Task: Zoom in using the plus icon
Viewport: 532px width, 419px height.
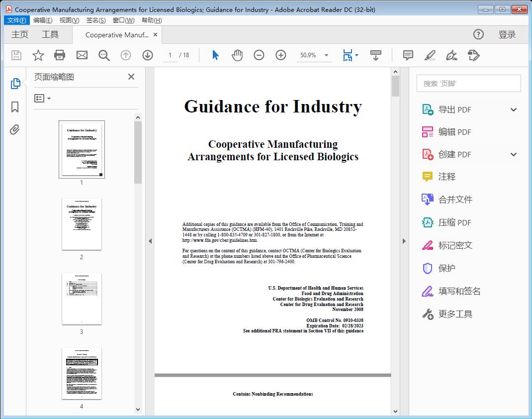Action: [x=281, y=55]
